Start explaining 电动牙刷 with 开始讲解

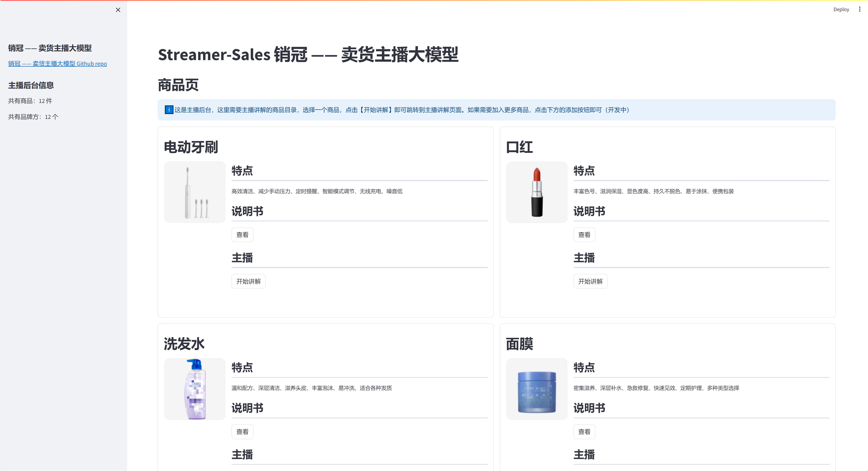[x=248, y=281]
